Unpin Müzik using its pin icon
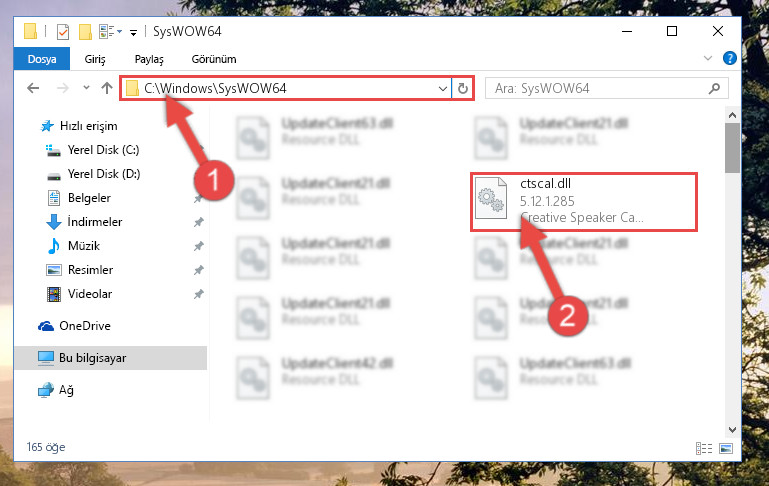Viewport: 769px width, 486px height. (198, 246)
